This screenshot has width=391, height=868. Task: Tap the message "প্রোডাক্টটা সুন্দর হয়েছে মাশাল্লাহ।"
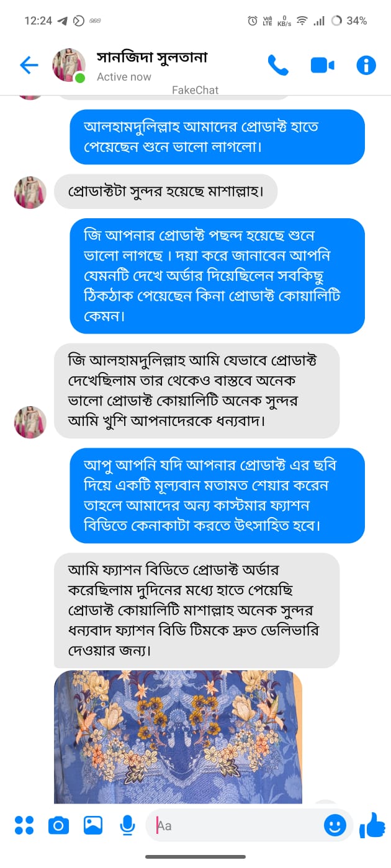(x=166, y=192)
